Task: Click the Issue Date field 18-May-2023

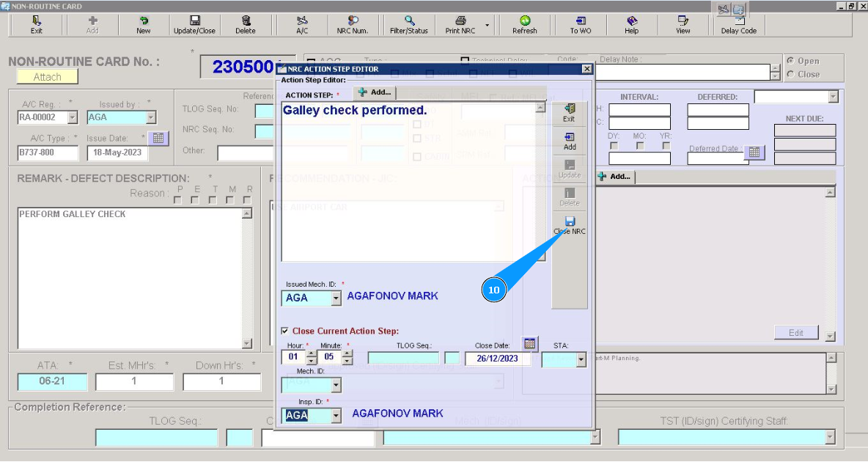Action: (x=117, y=153)
